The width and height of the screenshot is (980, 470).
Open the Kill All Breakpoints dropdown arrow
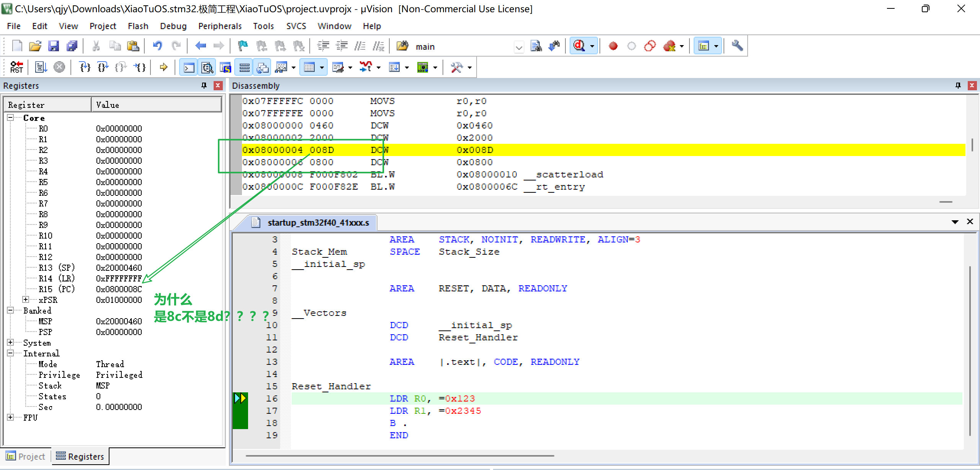click(x=682, y=46)
